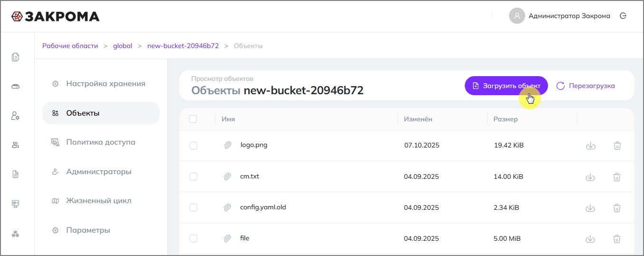Open the Настройка хранения section
This screenshot has width=644, height=256.
[x=106, y=84]
